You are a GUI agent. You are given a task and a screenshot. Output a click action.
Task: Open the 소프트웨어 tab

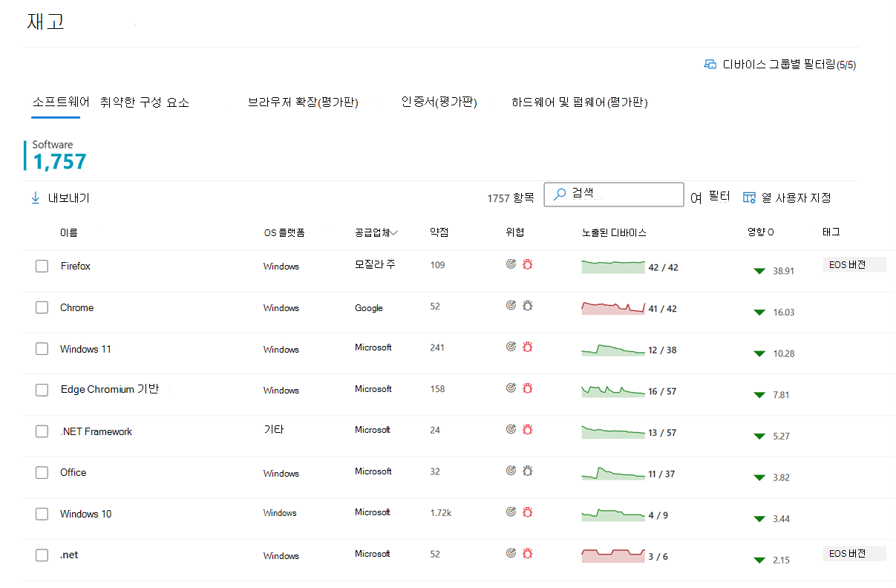[x=61, y=102]
